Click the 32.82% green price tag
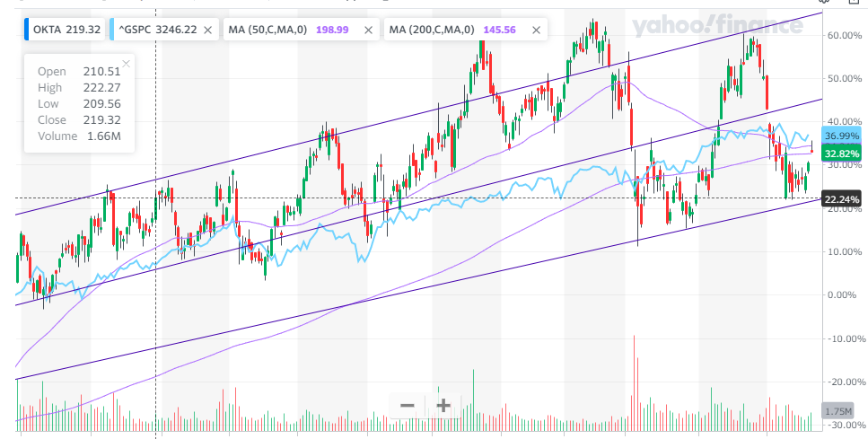The width and height of the screenshot is (868, 439). click(x=841, y=154)
